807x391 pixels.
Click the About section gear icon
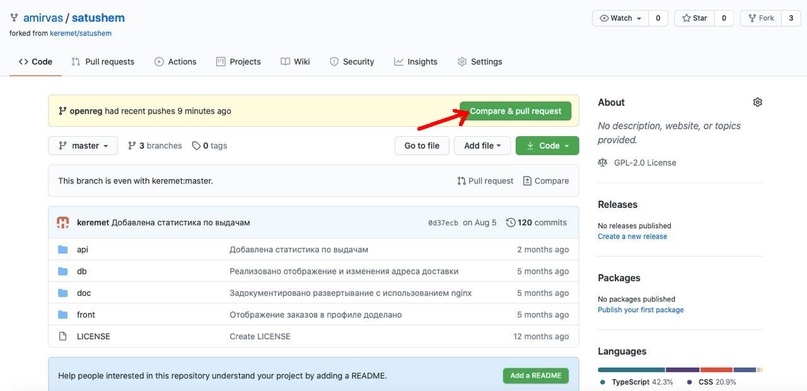pos(757,102)
